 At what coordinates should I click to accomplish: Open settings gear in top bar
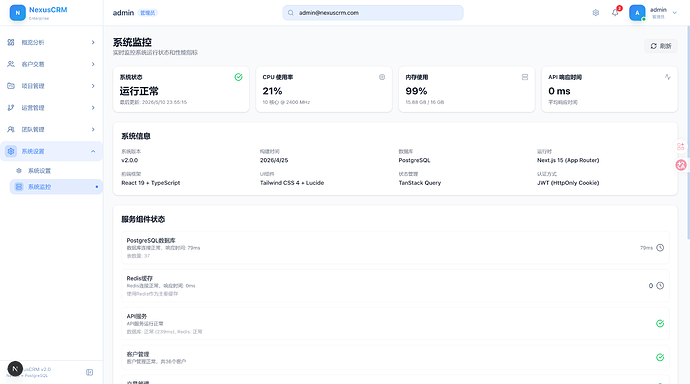[596, 13]
